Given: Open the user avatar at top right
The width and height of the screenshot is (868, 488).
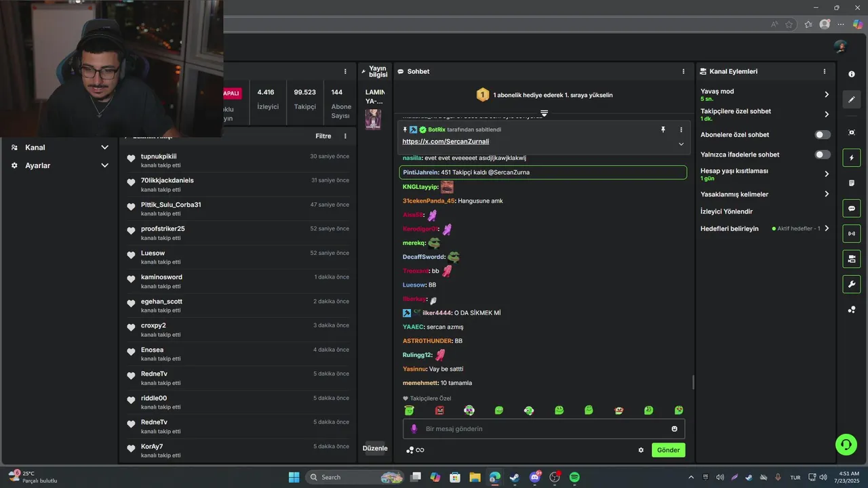Looking at the screenshot, I should pos(841,47).
